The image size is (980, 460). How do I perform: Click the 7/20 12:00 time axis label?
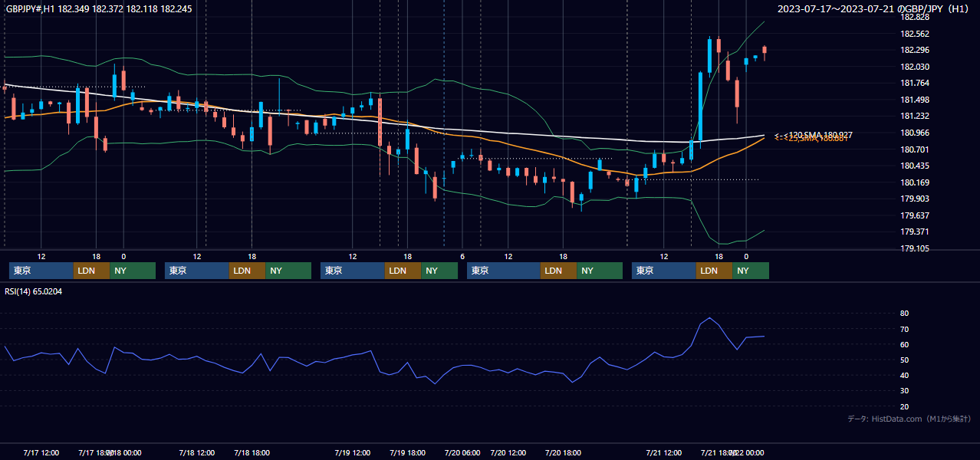tap(508, 452)
